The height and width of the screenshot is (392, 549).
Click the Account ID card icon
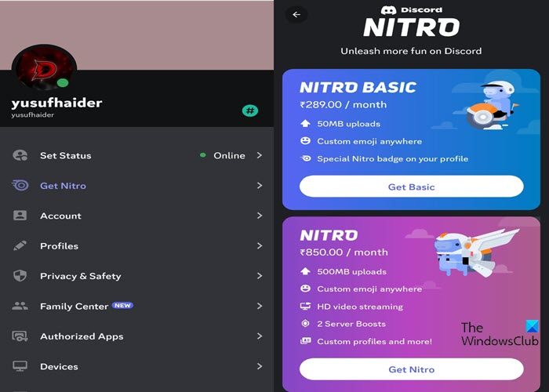click(x=20, y=216)
